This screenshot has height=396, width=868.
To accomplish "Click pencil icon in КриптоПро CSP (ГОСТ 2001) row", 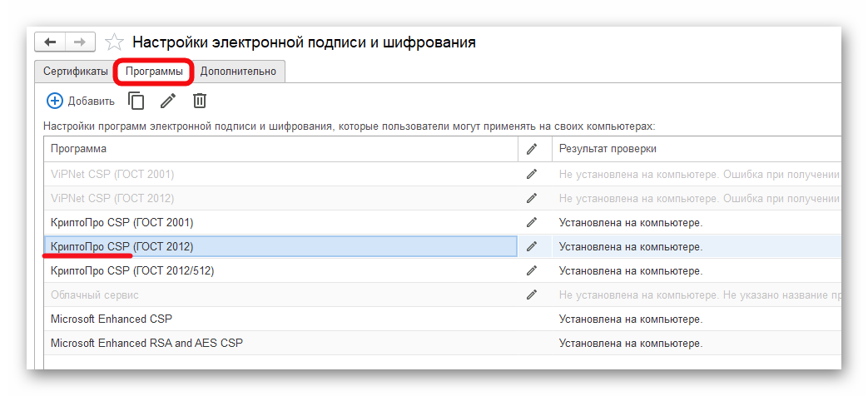I will (x=532, y=222).
